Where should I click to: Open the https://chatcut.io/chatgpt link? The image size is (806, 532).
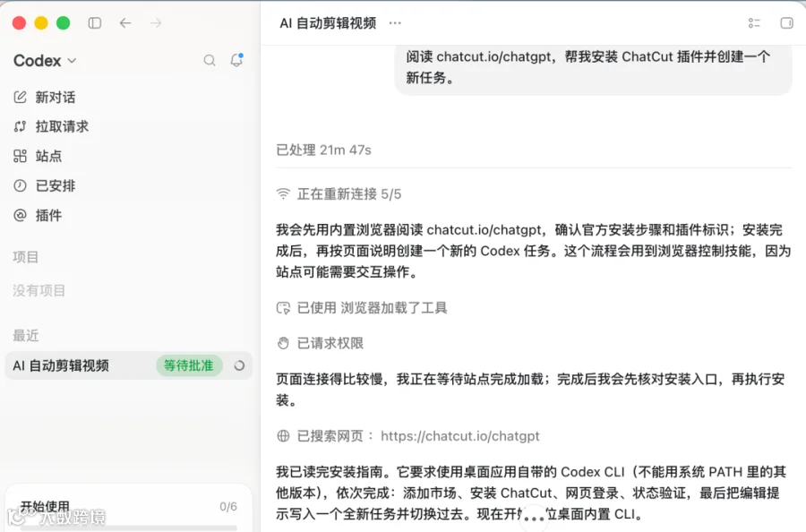click(x=460, y=436)
